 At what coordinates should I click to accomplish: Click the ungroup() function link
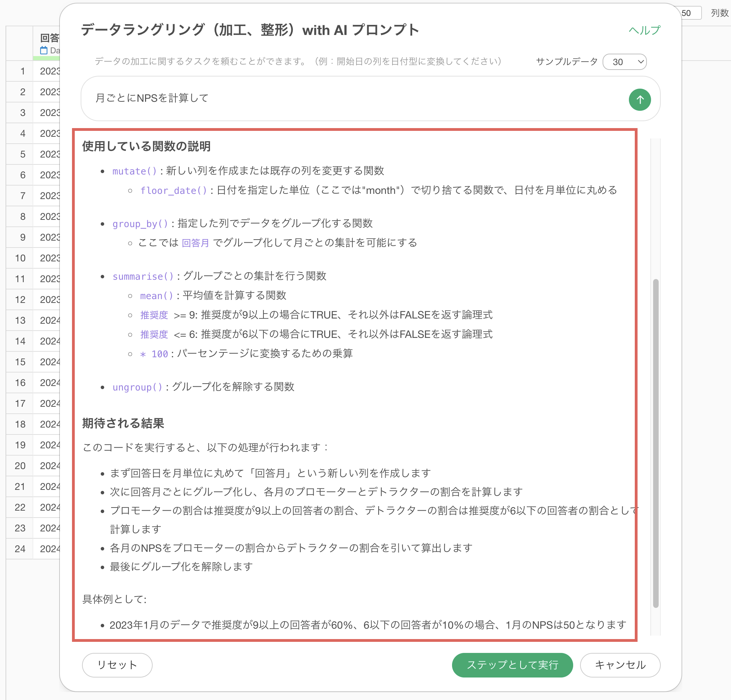point(138,387)
